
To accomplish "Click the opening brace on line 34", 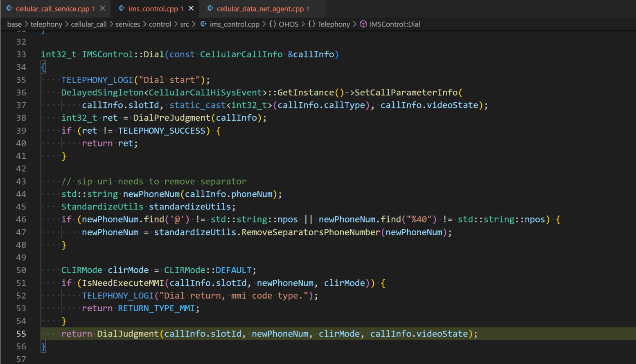I will coord(43,67).
